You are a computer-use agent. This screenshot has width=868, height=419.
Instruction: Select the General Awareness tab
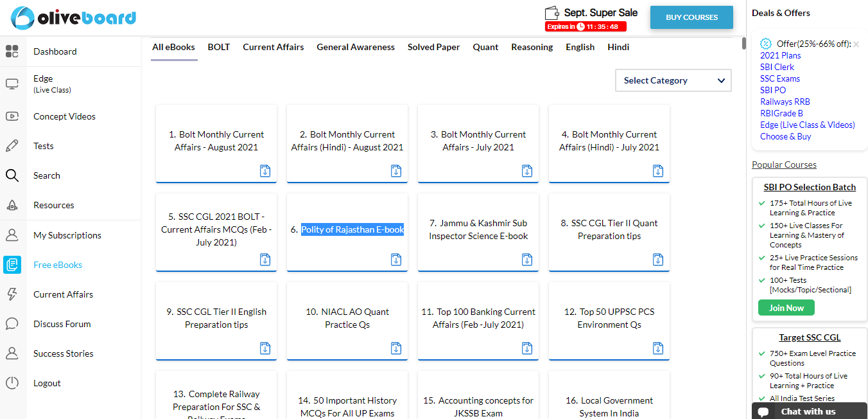(356, 47)
